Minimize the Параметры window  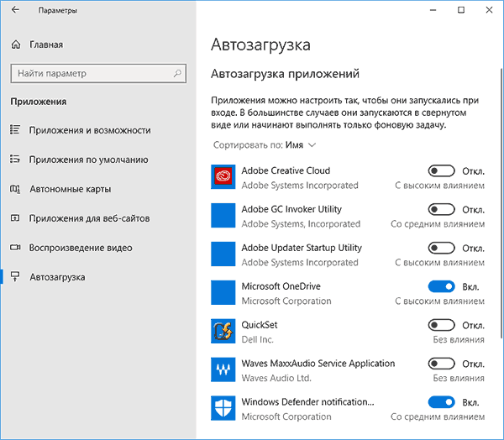433,10
